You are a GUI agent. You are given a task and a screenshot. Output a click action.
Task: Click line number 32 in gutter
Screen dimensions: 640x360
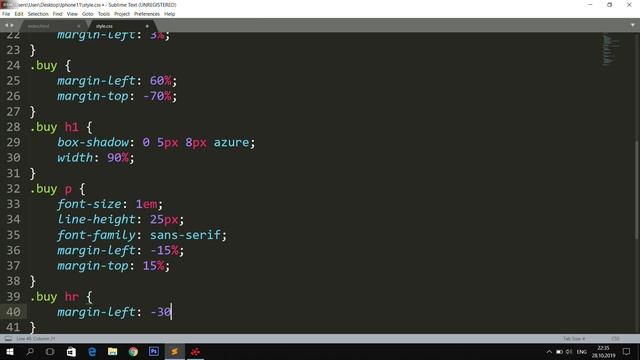point(13,189)
